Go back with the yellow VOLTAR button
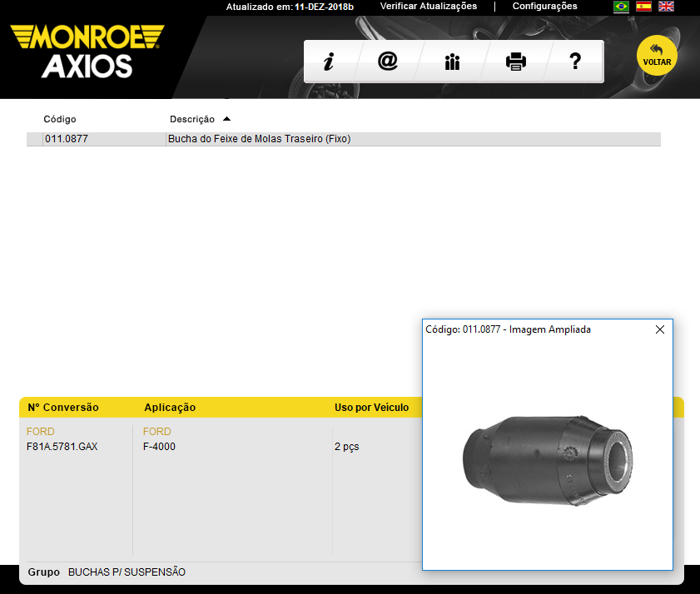700x594 pixels. tap(657, 56)
